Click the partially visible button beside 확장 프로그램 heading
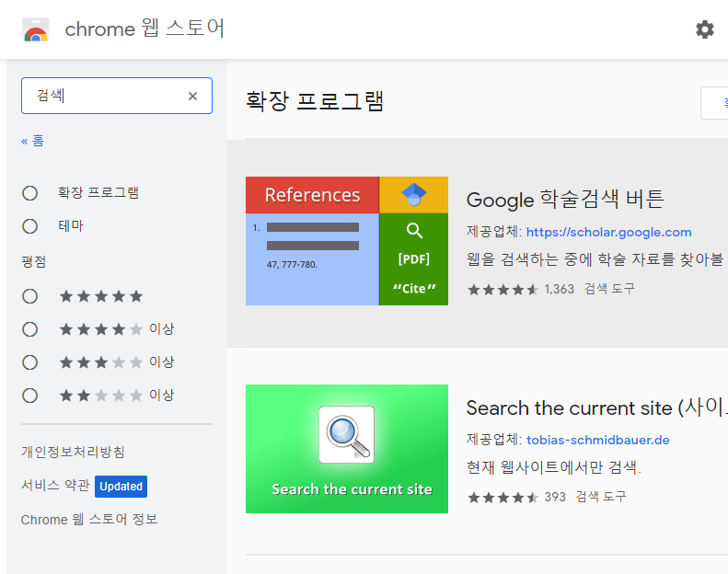The width and height of the screenshot is (728, 574). [x=714, y=102]
